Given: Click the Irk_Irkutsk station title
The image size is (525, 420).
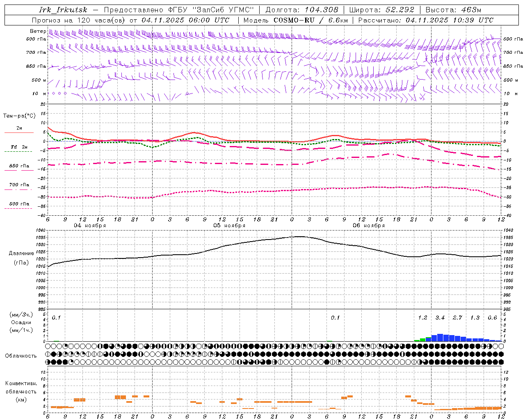Looking at the screenshot, I should 63,10.
